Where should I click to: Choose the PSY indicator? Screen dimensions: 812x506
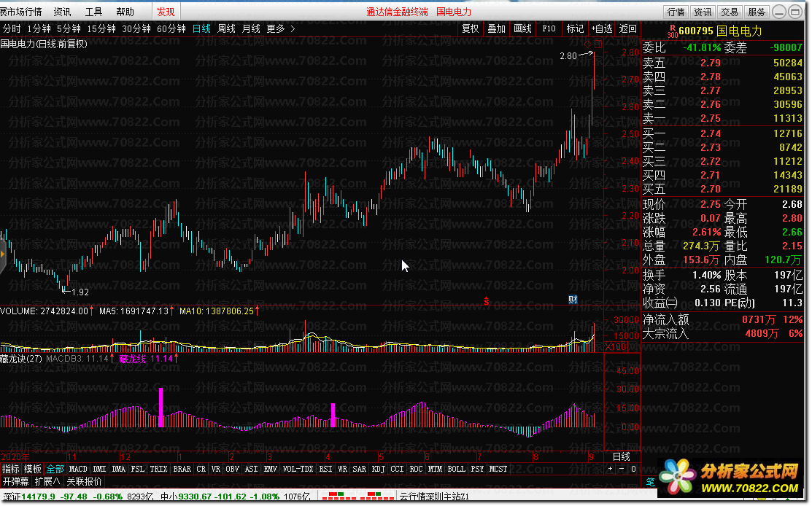point(477,470)
